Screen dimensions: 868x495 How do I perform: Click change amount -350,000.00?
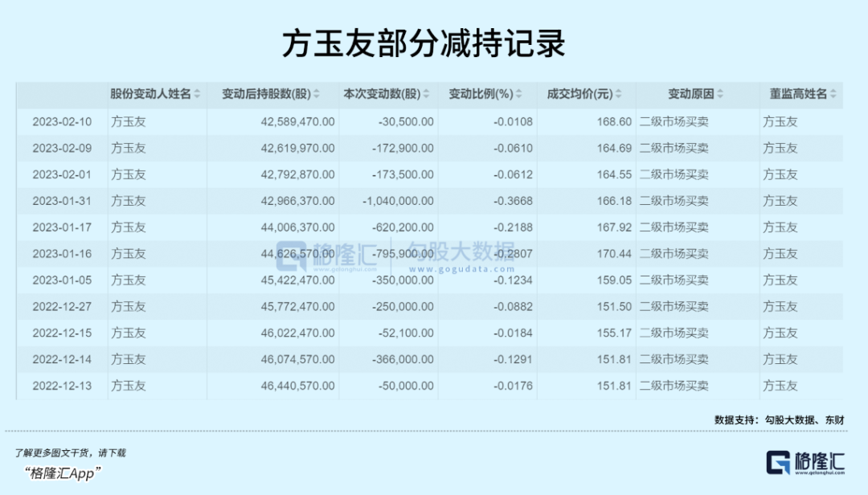[x=403, y=280]
